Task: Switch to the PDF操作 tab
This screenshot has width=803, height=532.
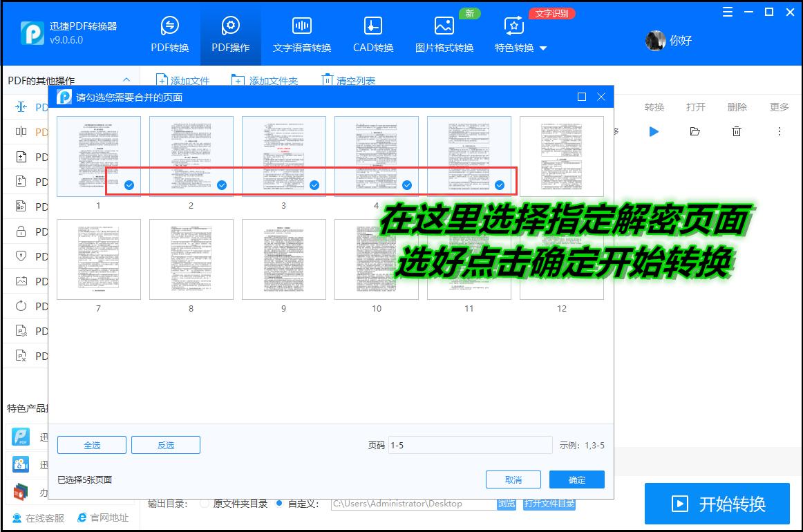Action: [229, 35]
